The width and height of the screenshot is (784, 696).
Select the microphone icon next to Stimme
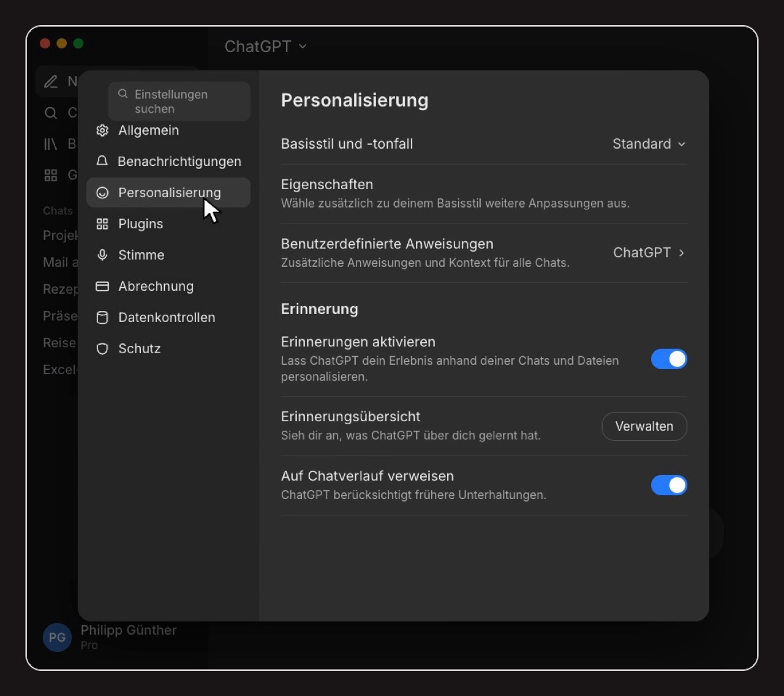click(x=102, y=255)
